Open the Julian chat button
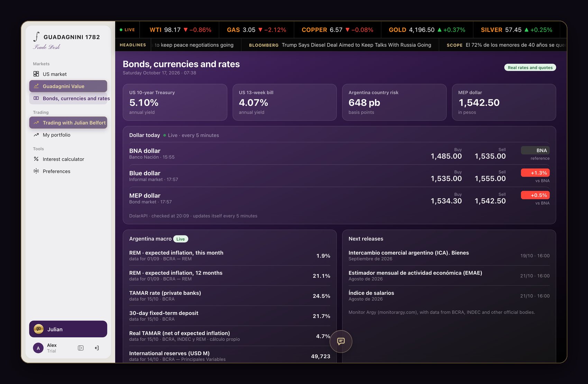The width and height of the screenshot is (588, 384). tap(68, 329)
